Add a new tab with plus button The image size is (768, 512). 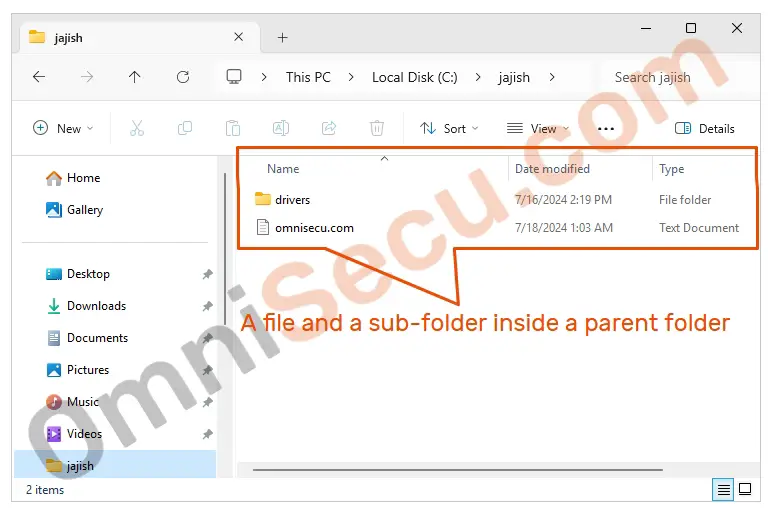(x=283, y=37)
